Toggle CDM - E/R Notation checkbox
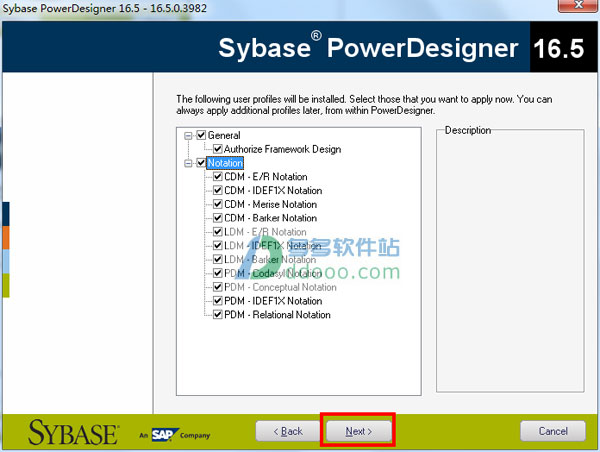Image resolution: width=600 pixels, height=452 pixels. pos(218,176)
